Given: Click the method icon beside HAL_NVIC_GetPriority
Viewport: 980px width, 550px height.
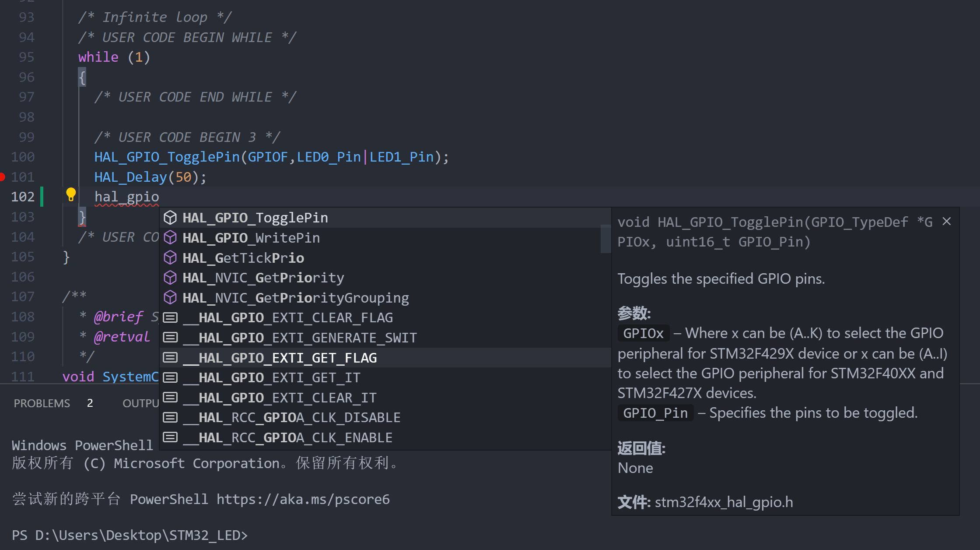Looking at the screenshot, I should pos(170,277).
